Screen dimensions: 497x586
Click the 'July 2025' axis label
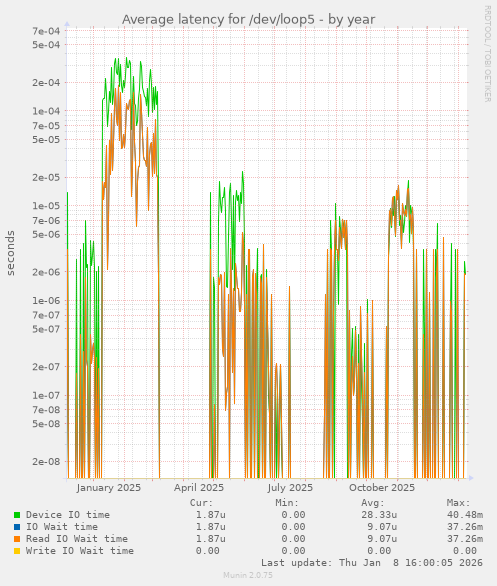pyautogui.click(x=290, y=488)
